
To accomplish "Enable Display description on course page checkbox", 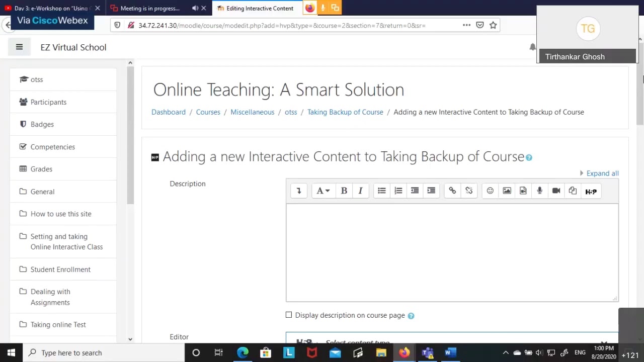I will point(289,315).
